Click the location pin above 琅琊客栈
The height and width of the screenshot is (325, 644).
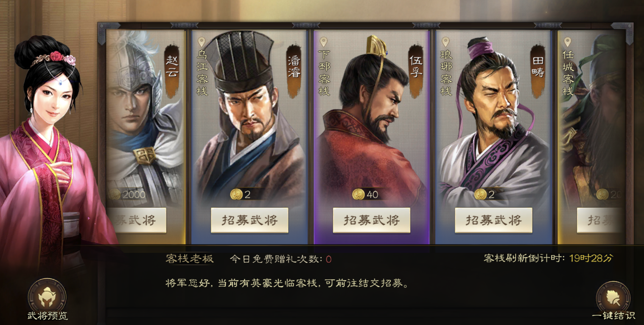coord(446,42)
